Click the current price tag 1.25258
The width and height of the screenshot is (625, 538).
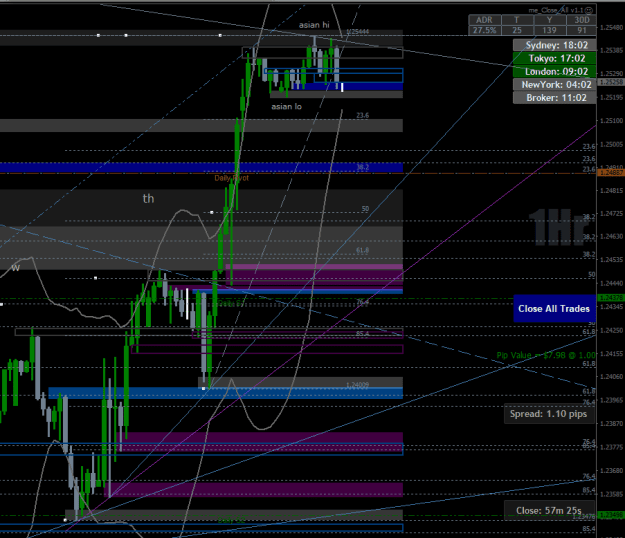pos(611,82)
